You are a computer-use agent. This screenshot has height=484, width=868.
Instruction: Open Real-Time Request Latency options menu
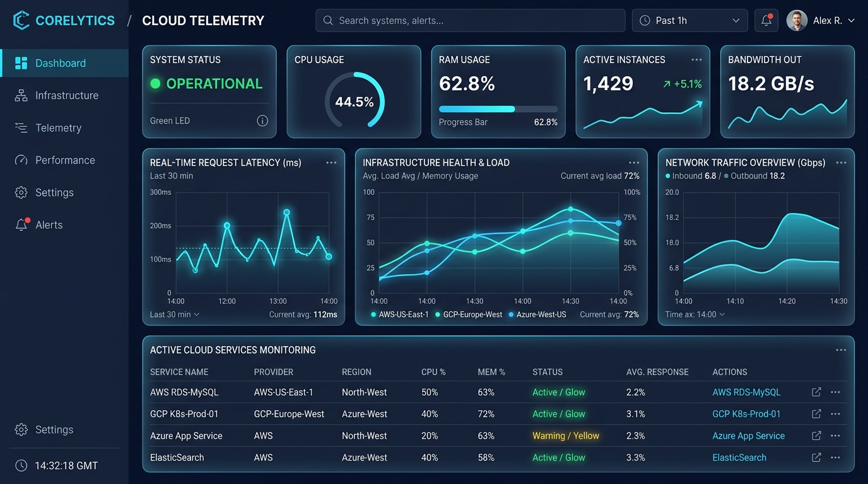(x=331, y=163)
